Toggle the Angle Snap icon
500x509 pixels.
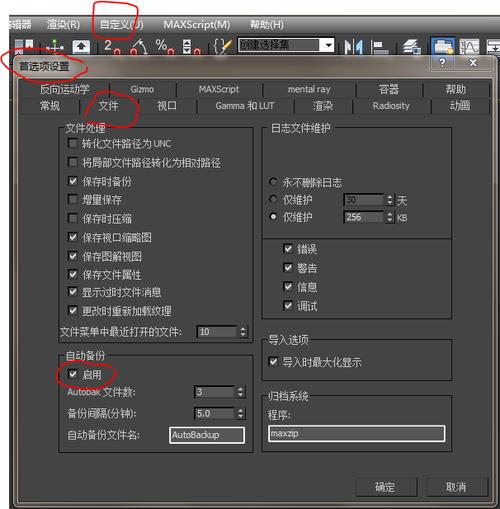(x=139, y=46)
